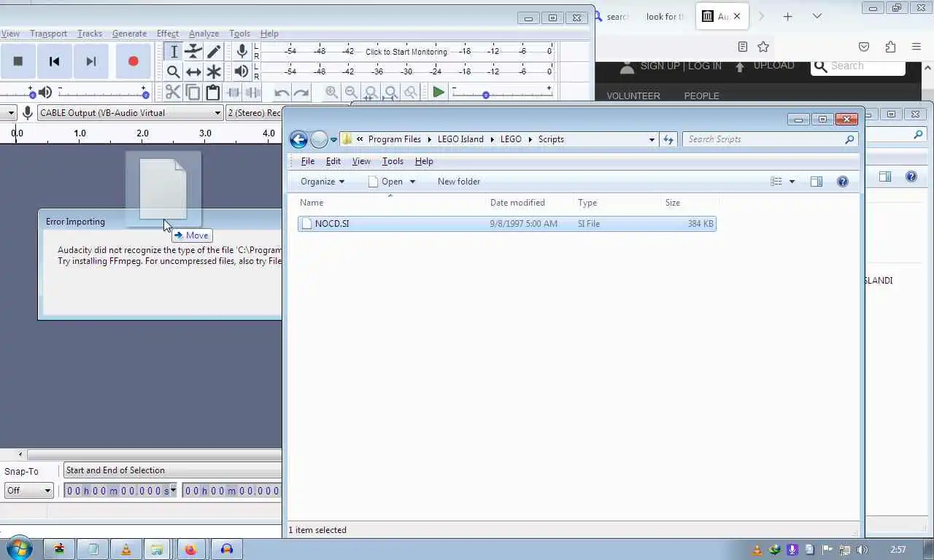Viewport: 934px width, 560px height.
Task: Click the Search Scripts field
Action: (771, 139)
